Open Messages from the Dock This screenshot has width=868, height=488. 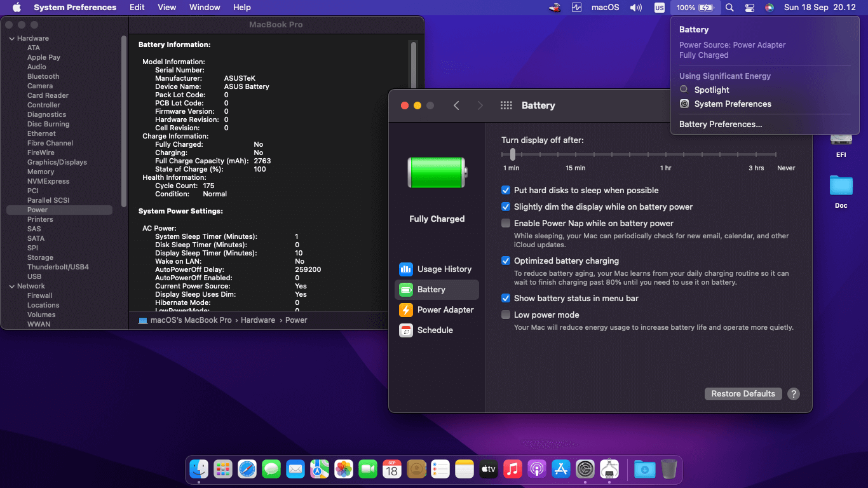coord(271,470)
